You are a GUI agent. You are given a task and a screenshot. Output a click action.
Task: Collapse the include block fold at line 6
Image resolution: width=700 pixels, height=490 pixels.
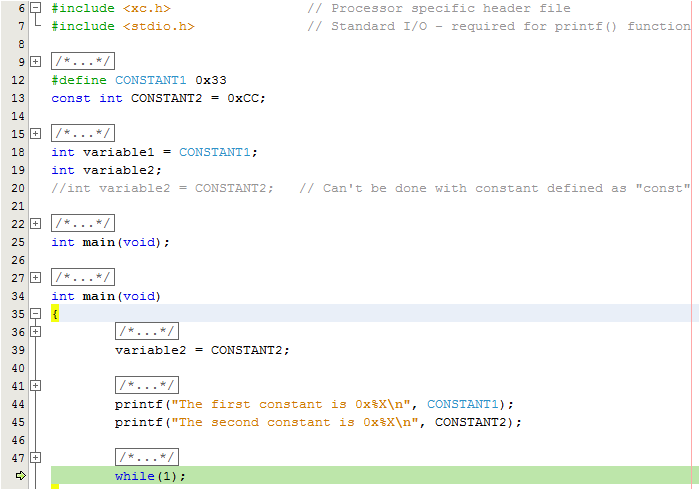(x=36, y=8)
